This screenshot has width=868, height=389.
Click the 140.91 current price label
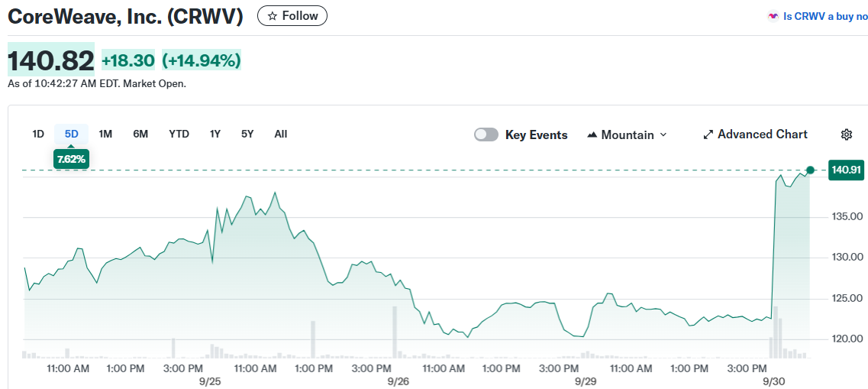coord(847,170)
